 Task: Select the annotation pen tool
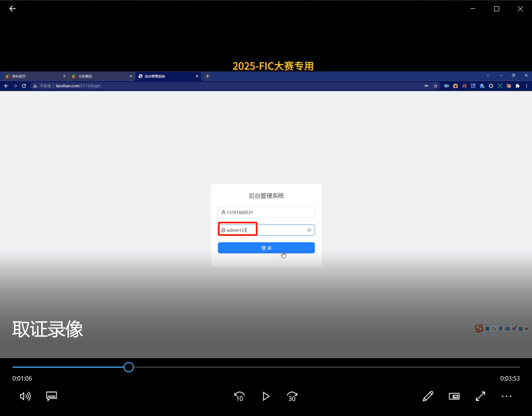(428, 396)
